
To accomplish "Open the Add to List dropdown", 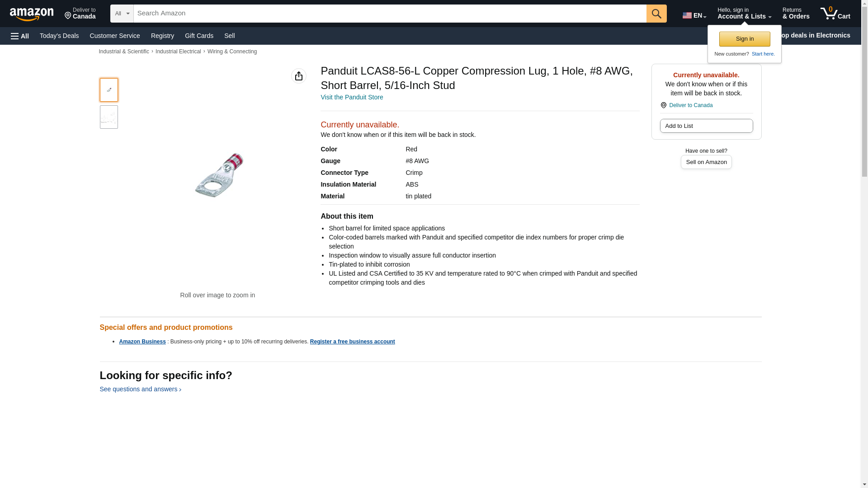I will 706,126.
